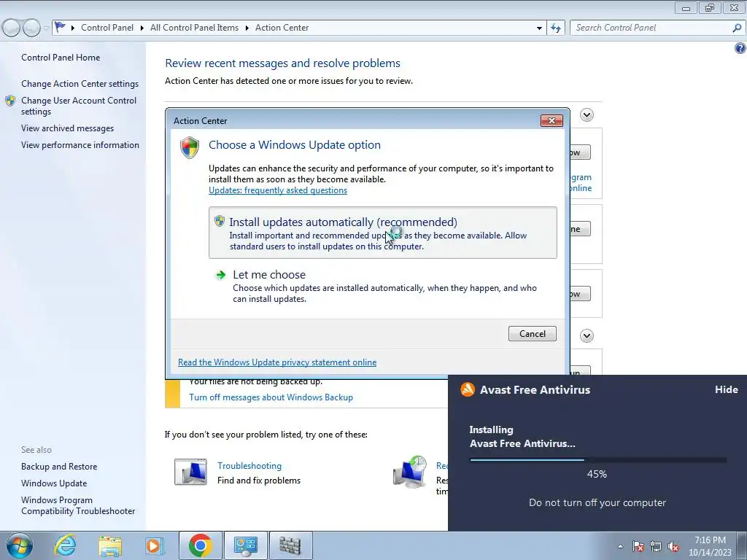Click the All Control Panel Items breadcrumb

(x=194, y=28)
